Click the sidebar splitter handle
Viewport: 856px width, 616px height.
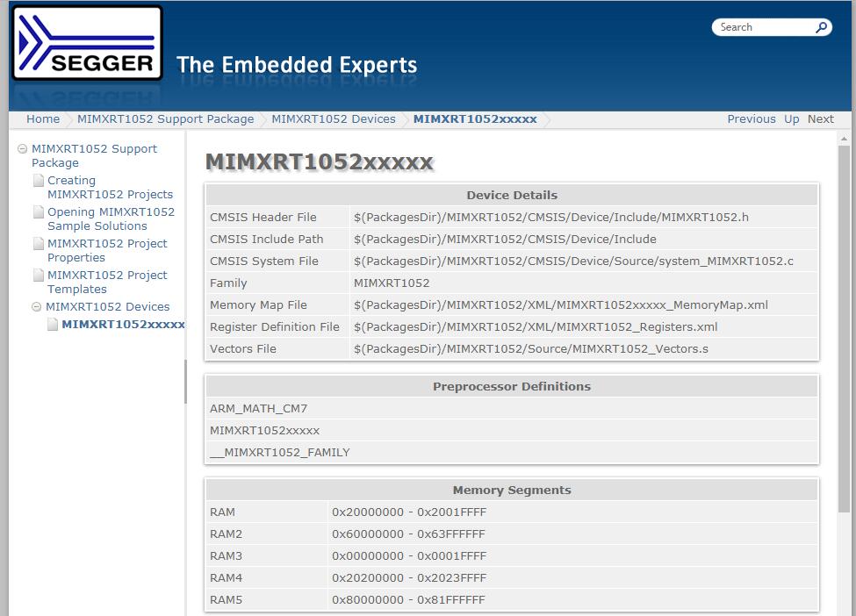(x=185, y=382)
